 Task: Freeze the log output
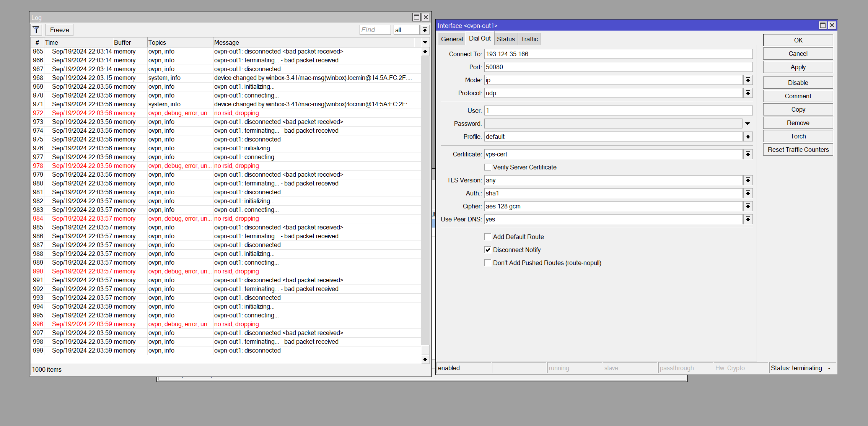[x=60, y=30]
